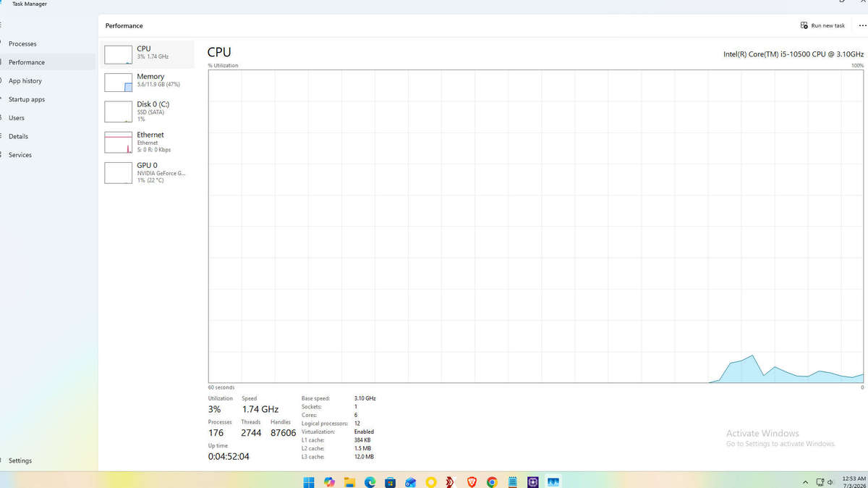
Task: Click the '% Utilization' graph label
Action: pyautogui.click(x=223, y=66)
